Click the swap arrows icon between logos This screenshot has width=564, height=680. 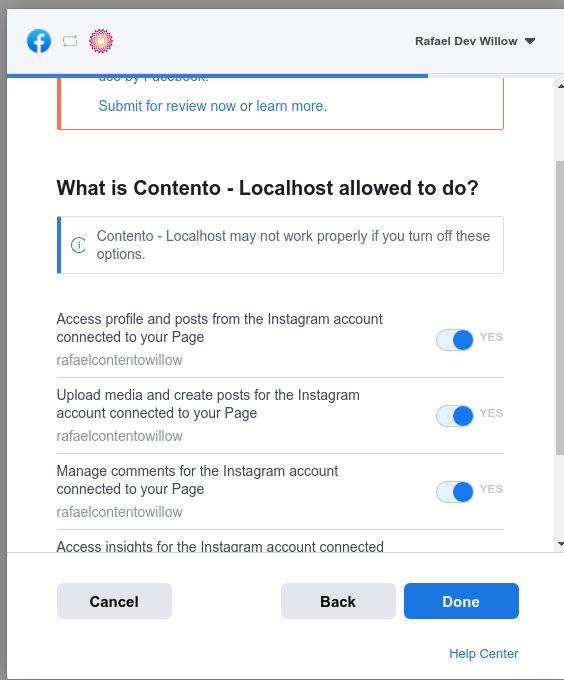70,41
